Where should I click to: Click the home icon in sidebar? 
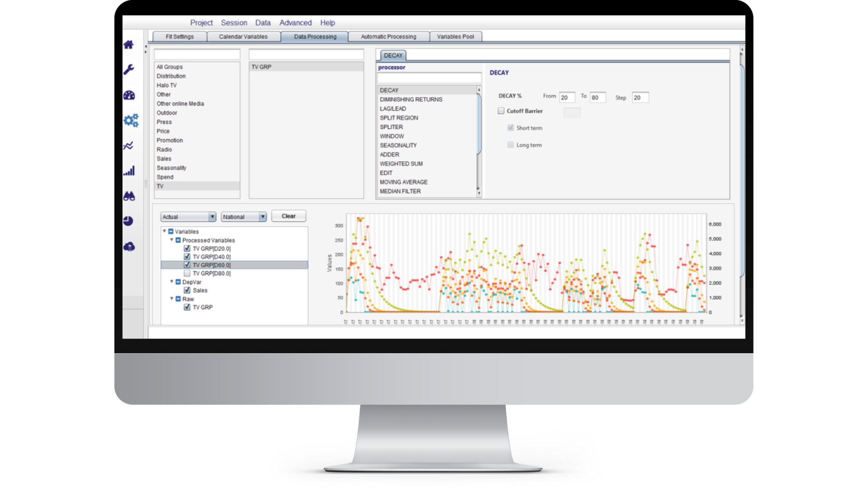tap(129, 45)
